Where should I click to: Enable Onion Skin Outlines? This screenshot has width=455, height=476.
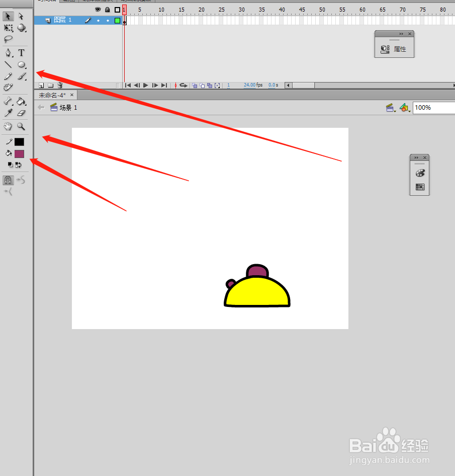click(x=202, y=86)
